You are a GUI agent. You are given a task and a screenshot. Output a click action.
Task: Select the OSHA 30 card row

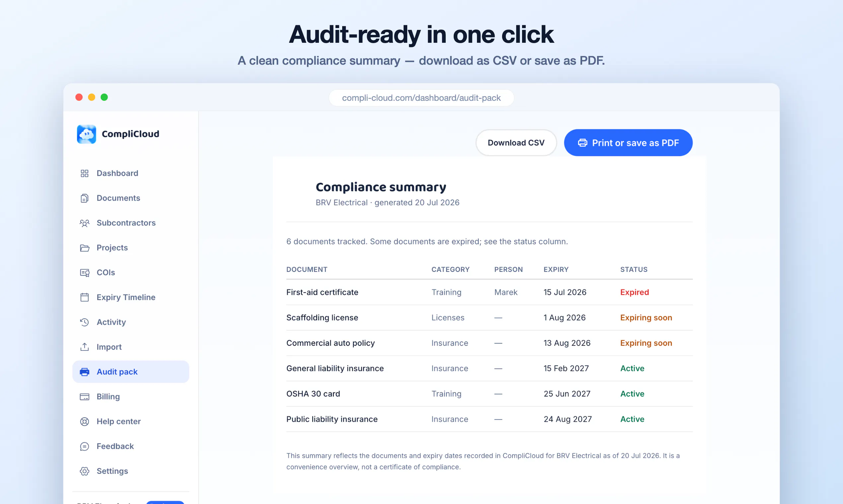[490, 394]
